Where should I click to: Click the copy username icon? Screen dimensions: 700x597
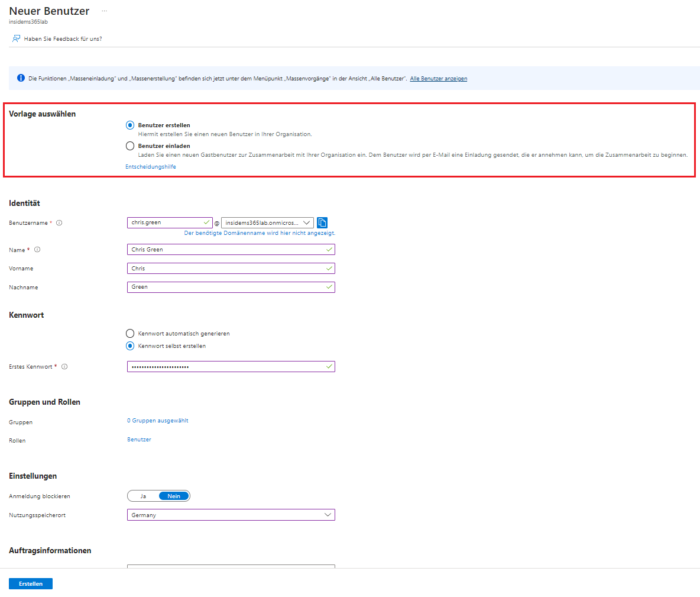coord(322,223)
